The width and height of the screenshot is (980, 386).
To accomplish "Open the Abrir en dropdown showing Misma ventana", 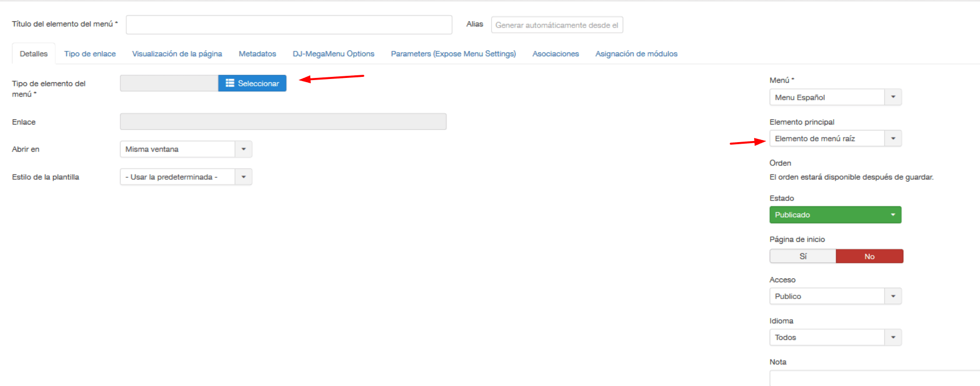I will click(186, 149).
